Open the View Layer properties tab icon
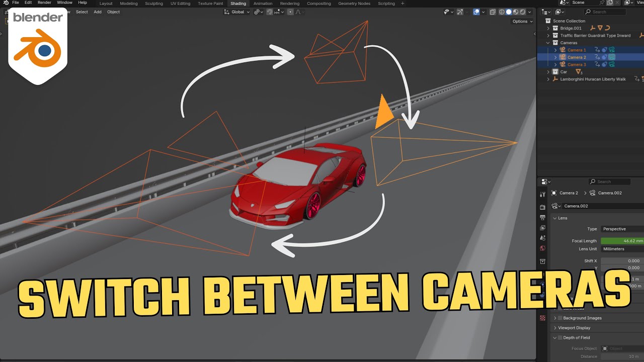Image resolution: width=644 pixels, height=362 pixels. [542, 228]
